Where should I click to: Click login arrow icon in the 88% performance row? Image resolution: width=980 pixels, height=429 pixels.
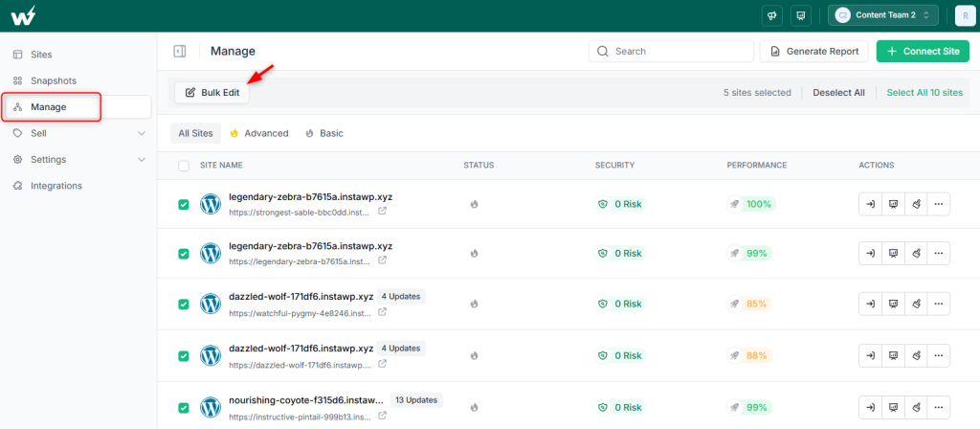pos(870,356)
